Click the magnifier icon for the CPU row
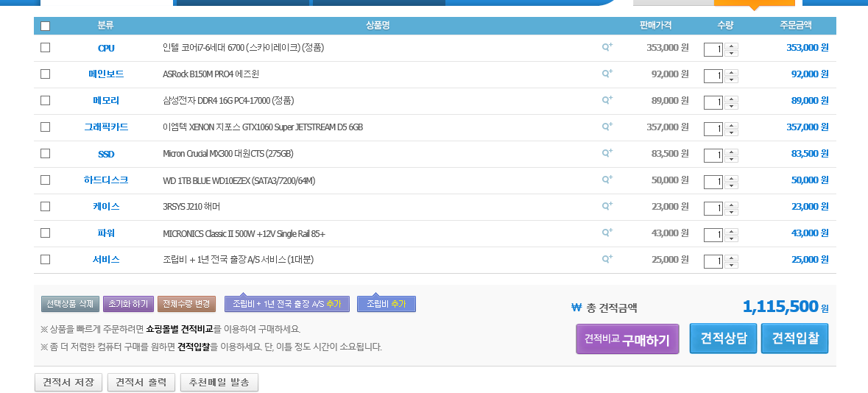Viewport: 868px width, 393px height. (607, 47)
